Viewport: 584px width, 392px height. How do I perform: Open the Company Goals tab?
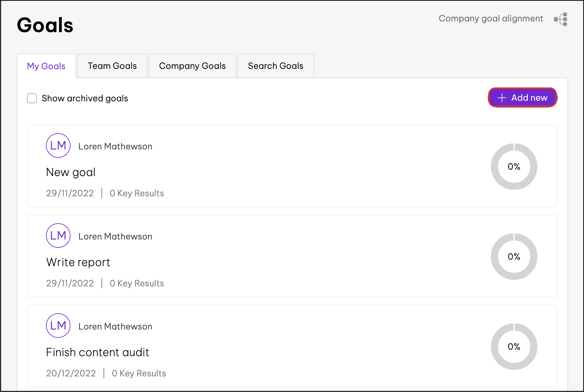coord(192,66)
